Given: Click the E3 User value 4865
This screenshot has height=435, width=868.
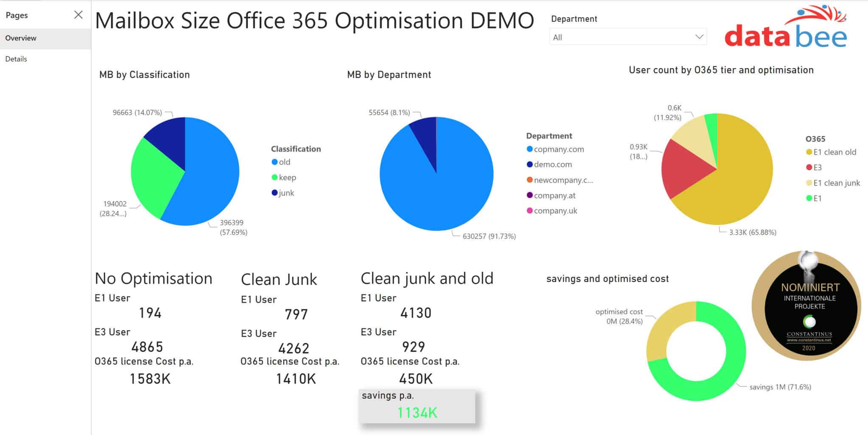Looking at the screenshot, I should tap(147, 347).
